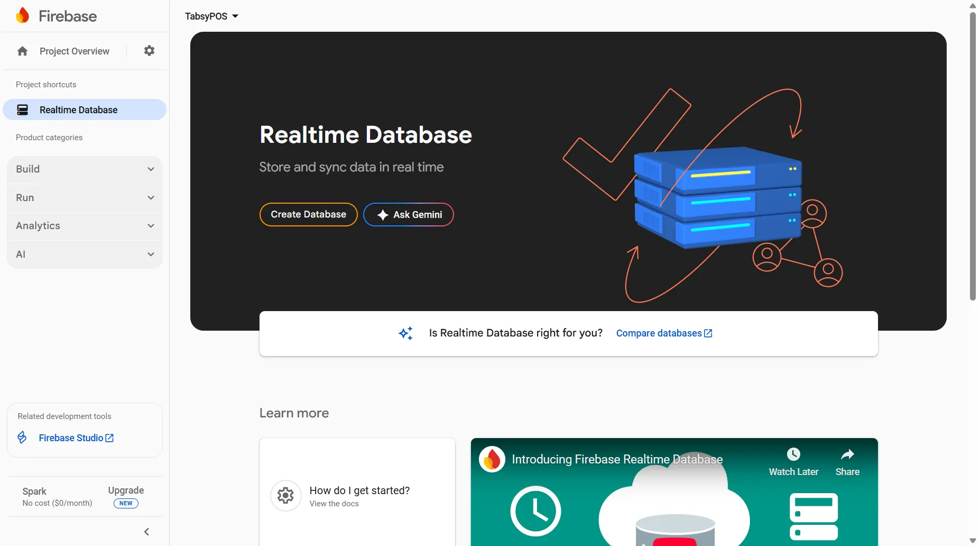Go to Project Overview
980x546 pixels.
click(x=75, y=51)
